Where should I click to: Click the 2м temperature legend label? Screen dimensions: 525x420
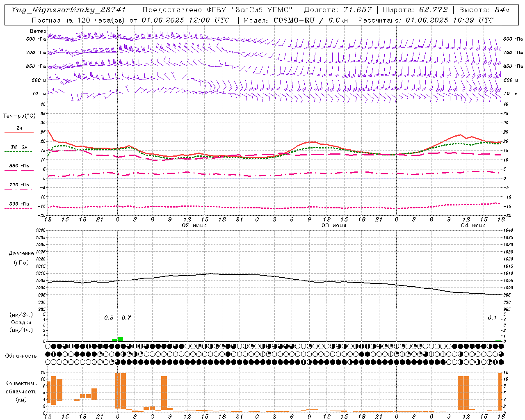(x=19, y=128)
